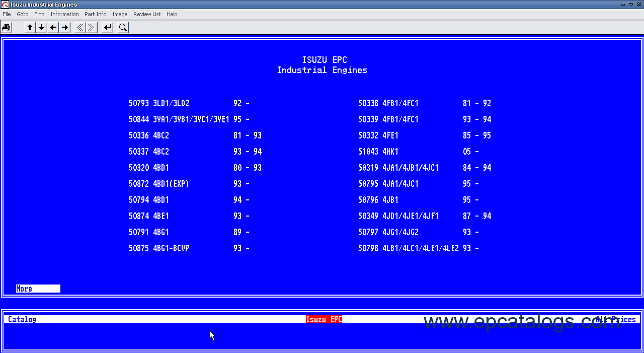Select catalog 50339 4FB1/4FC1 93 - 94
This screenshot has height=353, width=644.
425,119
